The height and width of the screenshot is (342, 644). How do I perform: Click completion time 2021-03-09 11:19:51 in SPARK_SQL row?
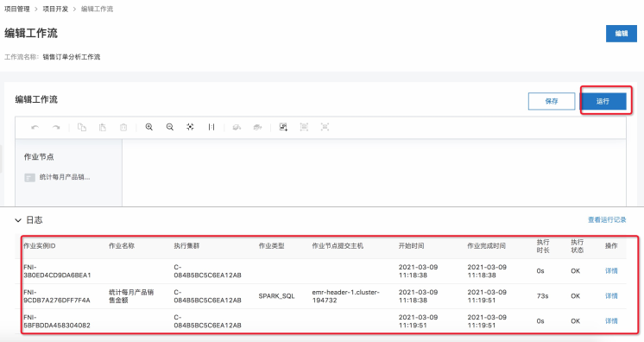click(487, 296)
